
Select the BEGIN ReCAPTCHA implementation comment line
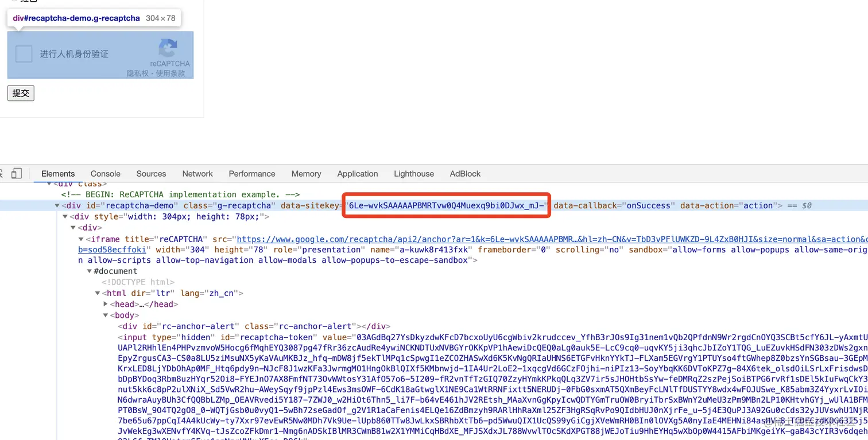tap(181, 194)
